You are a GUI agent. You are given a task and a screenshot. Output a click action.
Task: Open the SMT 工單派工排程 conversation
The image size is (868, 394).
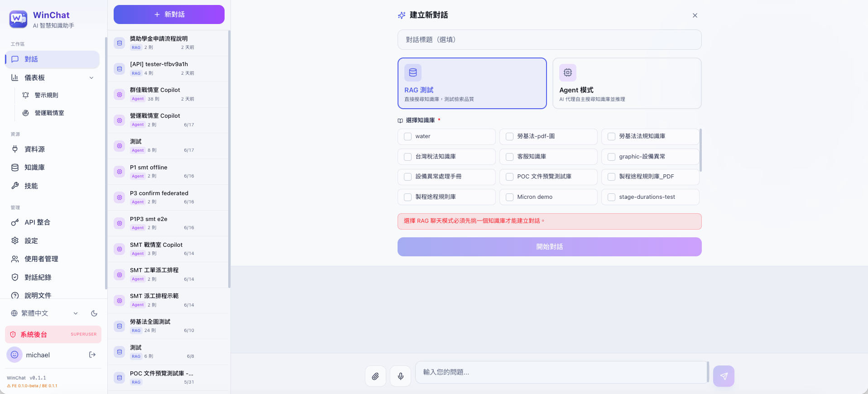tap(168, 275)
